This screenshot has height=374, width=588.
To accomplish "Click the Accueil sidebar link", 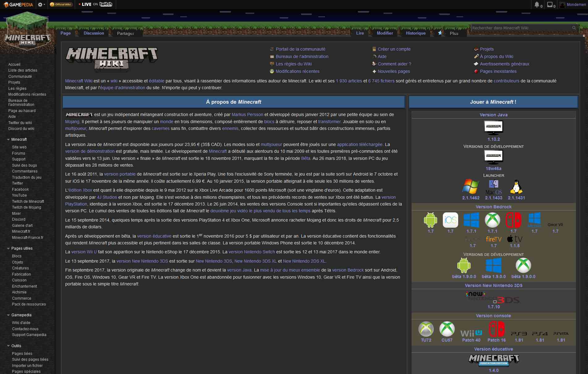I will click(14, 64).
